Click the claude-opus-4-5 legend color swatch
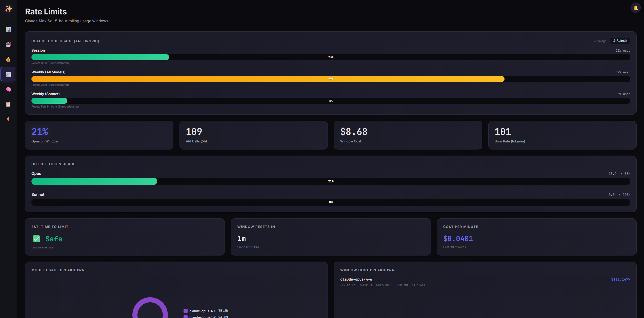 click(x=186, y=311)
